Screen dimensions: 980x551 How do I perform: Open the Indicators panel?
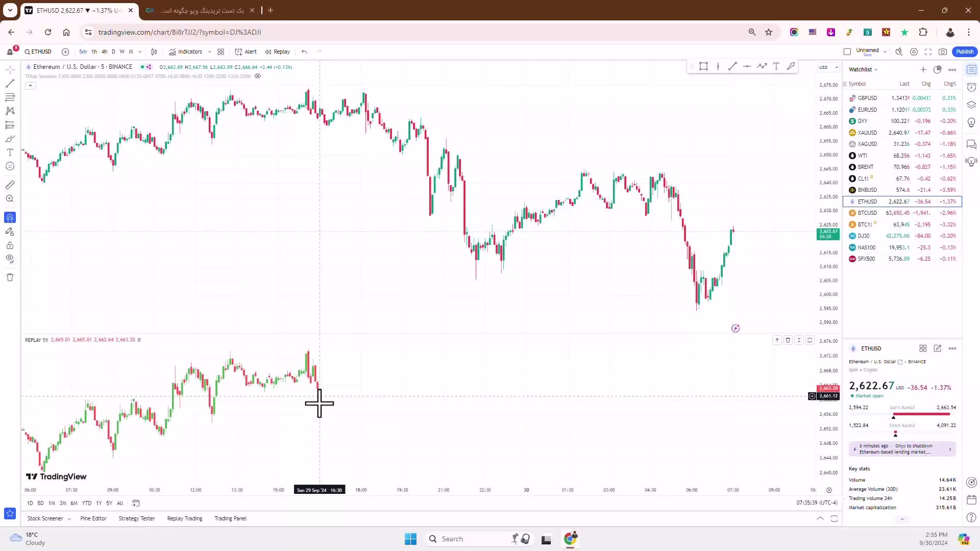click(x=189, y=51)
